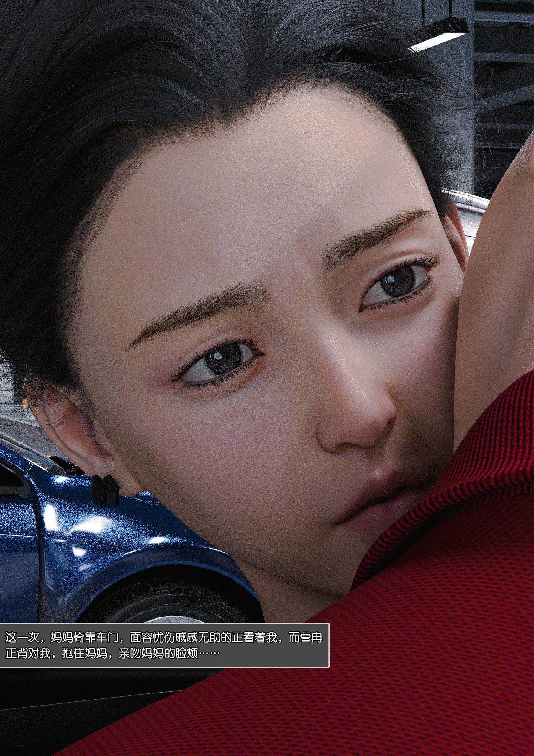534x756 pixels.
Task: Click the ceiling light fixture at top right
Action: point(438,36)
